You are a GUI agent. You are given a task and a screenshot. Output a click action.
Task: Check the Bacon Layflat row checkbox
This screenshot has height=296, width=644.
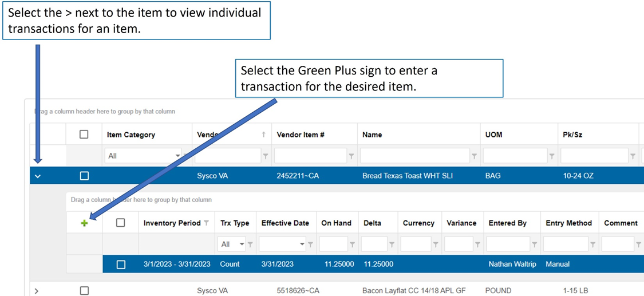pyautogui.click(x=84, y=291)
